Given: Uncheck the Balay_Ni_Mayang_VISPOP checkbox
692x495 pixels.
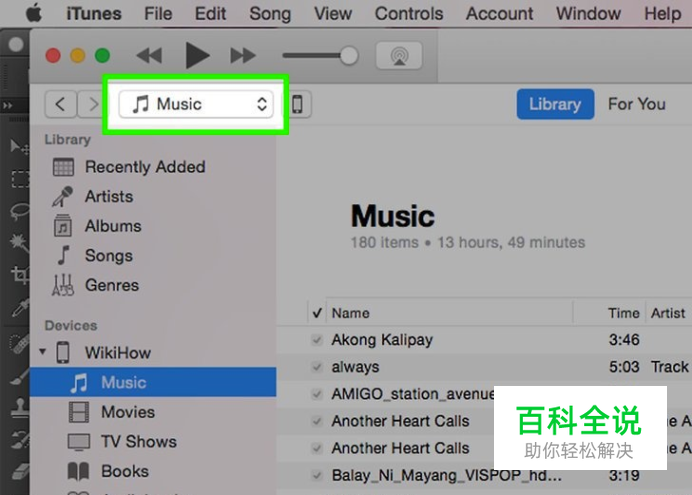Looking at the screenshot, I should (x=316, y=475).
